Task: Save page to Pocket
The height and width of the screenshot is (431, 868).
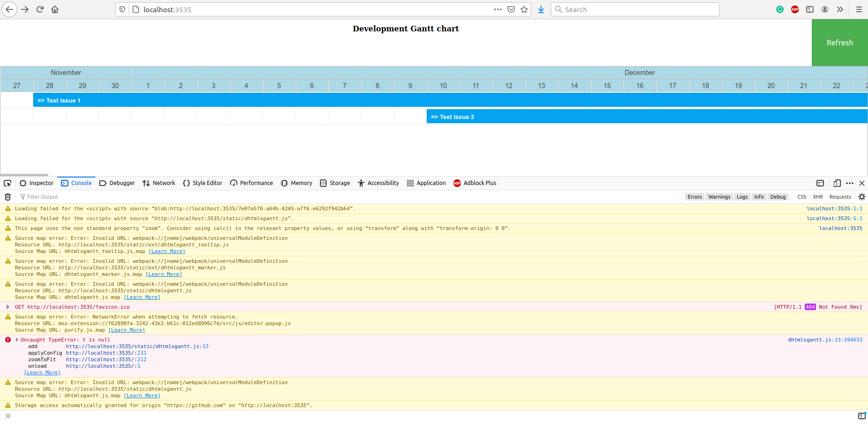Action: (x=511, y=9)
